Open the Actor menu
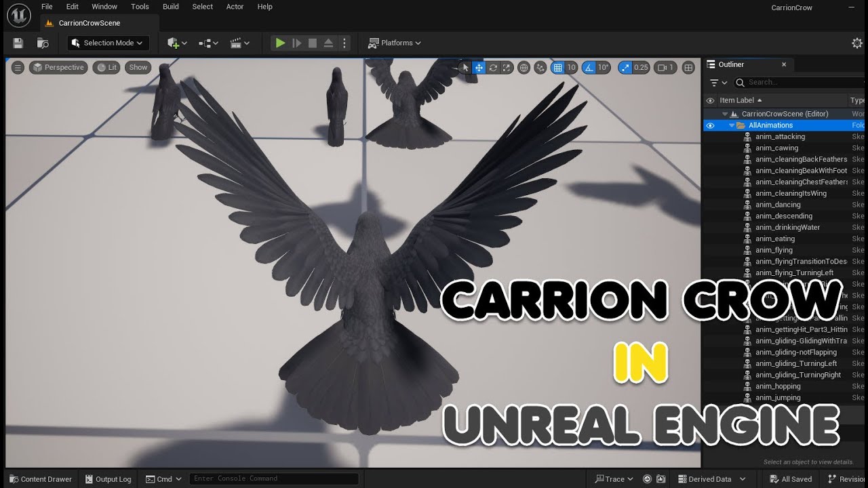The height and width of the screenshot is (488, 868). click(x=235, y=7)
